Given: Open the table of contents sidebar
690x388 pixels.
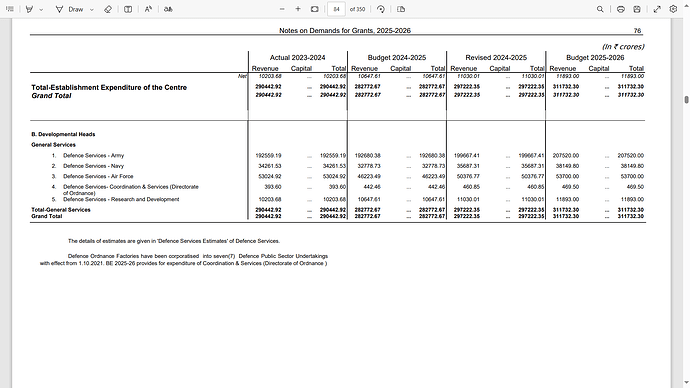Looking at the screenshot, I should pyautogui.click(x=10, y=9).
